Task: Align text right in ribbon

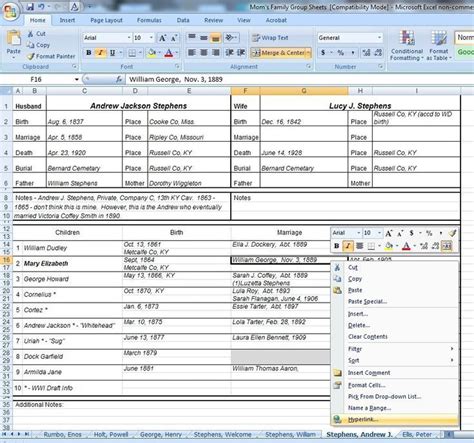Action: tap(216, 53)
